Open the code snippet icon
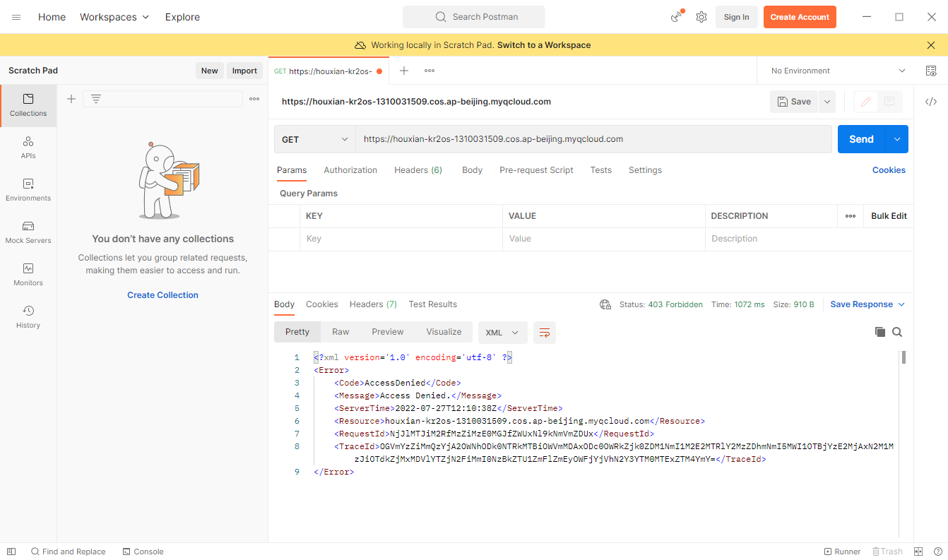 tap(931, 102)
